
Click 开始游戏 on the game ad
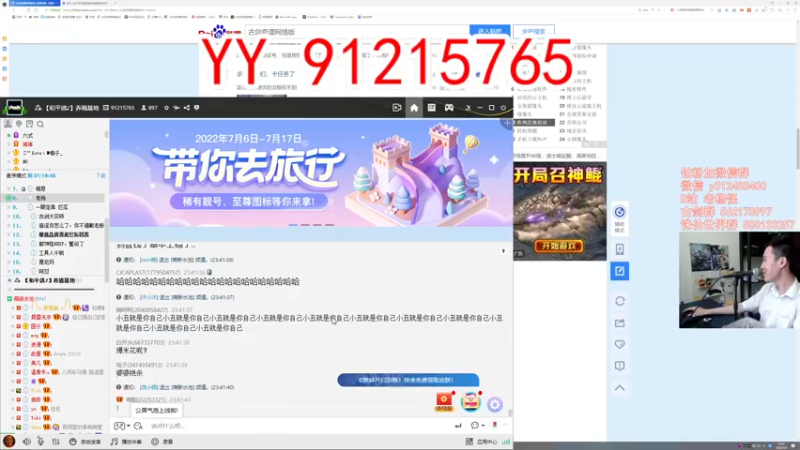pos(558,246)
